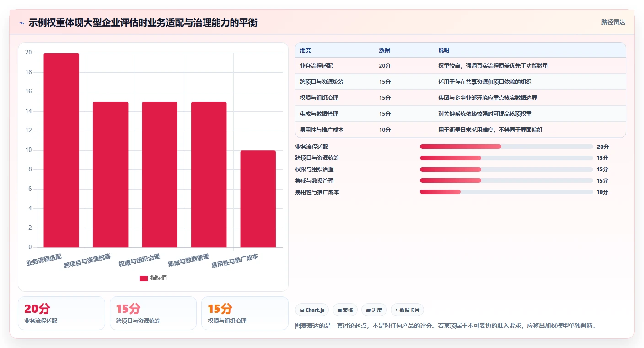644x348 pixels.
Task: Open the 20分 业务流程适配 data card
Action: click(61, 313)
